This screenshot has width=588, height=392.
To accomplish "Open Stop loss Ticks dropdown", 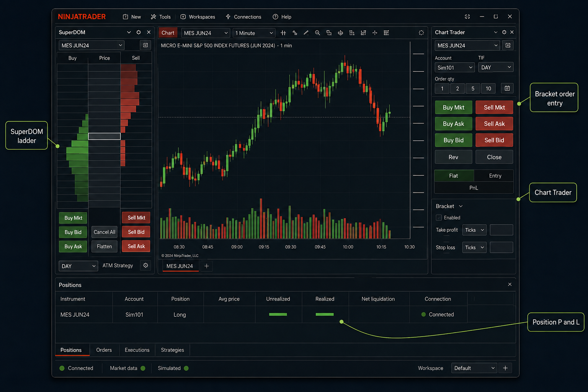I will pos(474,248).
